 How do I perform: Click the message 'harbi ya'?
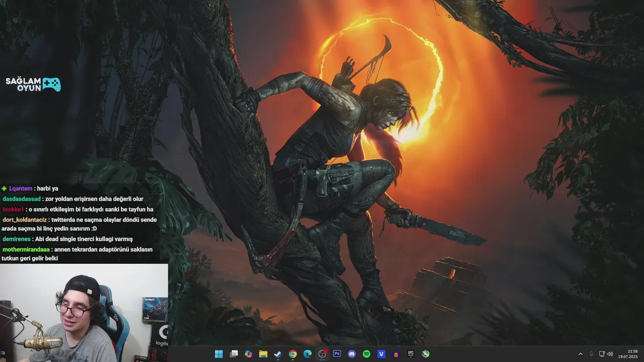48,189
